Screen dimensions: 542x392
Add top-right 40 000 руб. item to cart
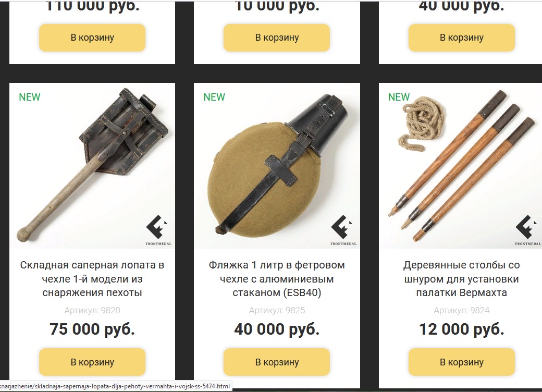461,38
